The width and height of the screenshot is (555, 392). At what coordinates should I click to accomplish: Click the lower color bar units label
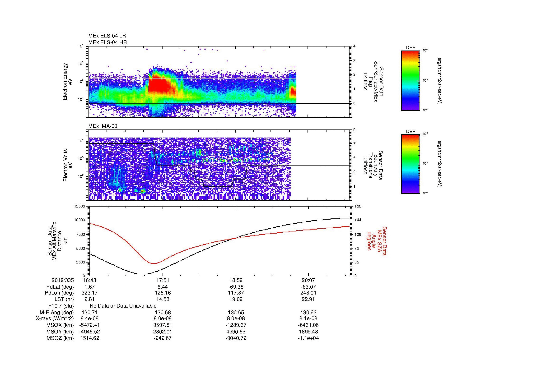440,164
